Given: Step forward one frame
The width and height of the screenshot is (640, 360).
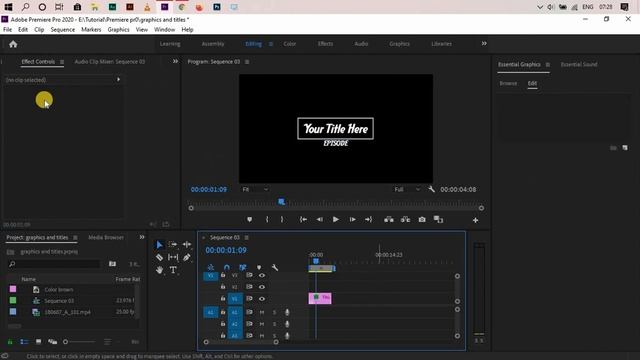Looking at the screenshot, I should [x=352, y=220].
